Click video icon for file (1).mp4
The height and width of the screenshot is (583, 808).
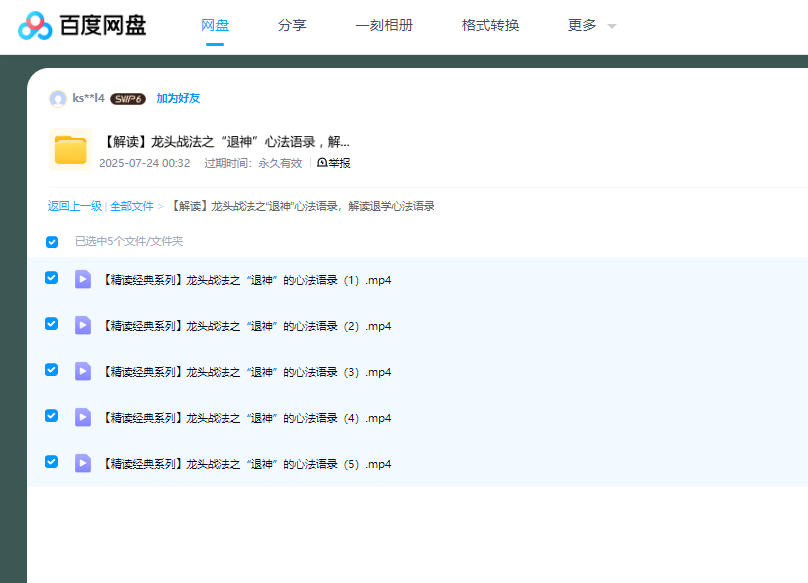(83, 279)
